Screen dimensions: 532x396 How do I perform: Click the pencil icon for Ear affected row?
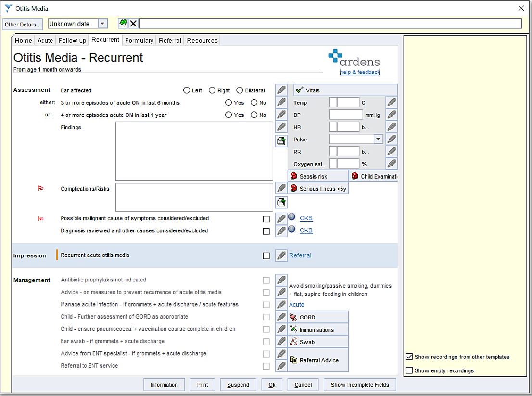[281, 90]
